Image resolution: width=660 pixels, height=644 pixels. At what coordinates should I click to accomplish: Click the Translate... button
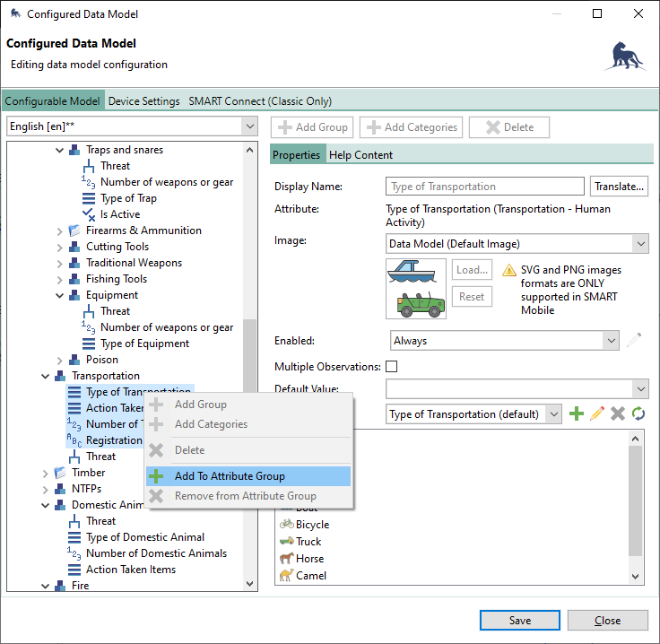tap(619, 187)
